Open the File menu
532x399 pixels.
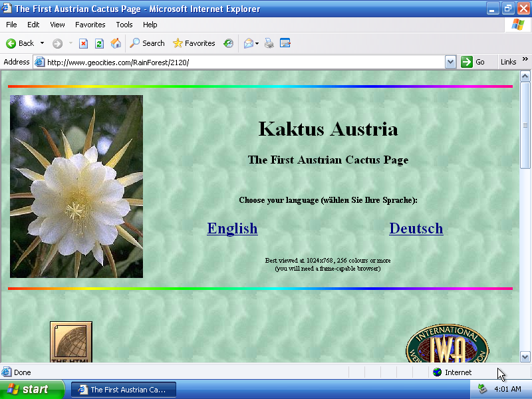point(11,25)
